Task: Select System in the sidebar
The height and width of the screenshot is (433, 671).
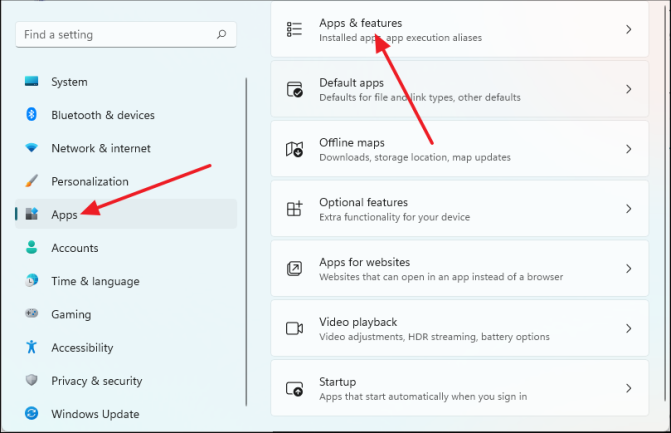Action: [69, 82]
